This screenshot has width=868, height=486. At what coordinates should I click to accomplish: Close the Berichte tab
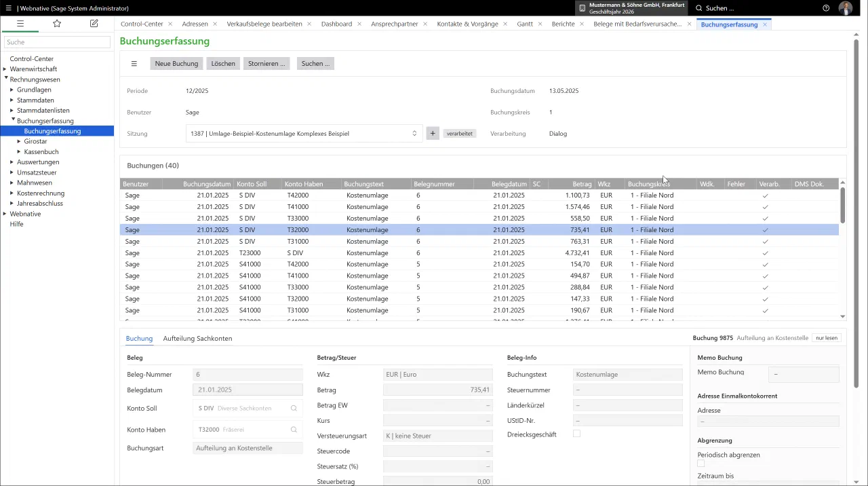click(x=582, y=24)
